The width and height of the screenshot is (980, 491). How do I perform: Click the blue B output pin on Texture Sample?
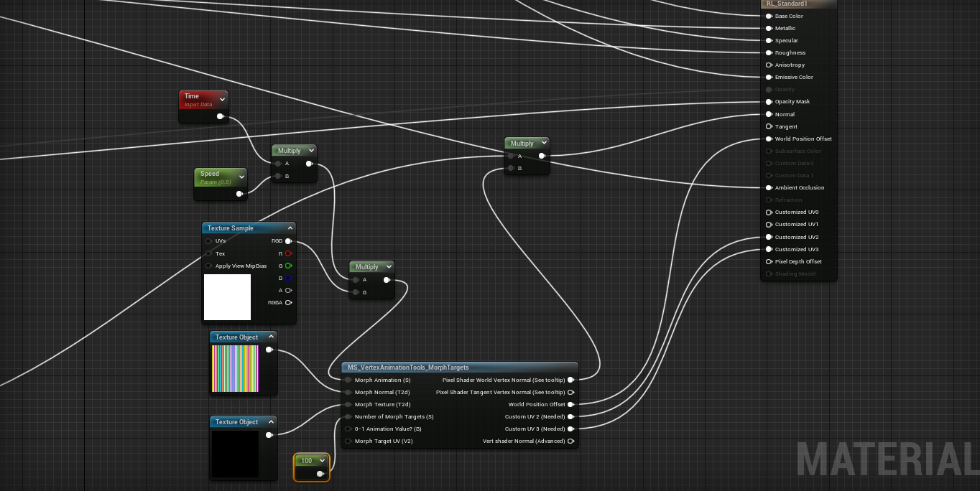(x=288, y=278)
